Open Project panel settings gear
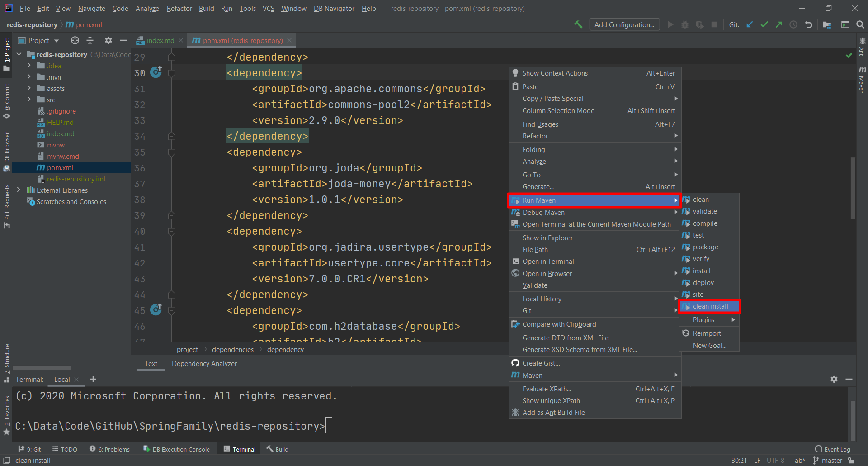This screenshot has height=466, width=868. coord(108,40)
